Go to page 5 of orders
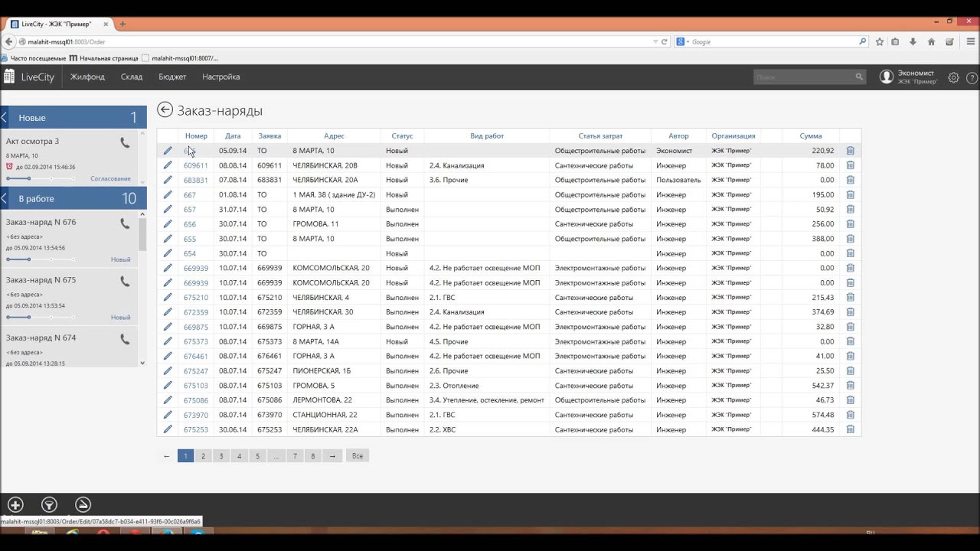 [x=257, y=455]
